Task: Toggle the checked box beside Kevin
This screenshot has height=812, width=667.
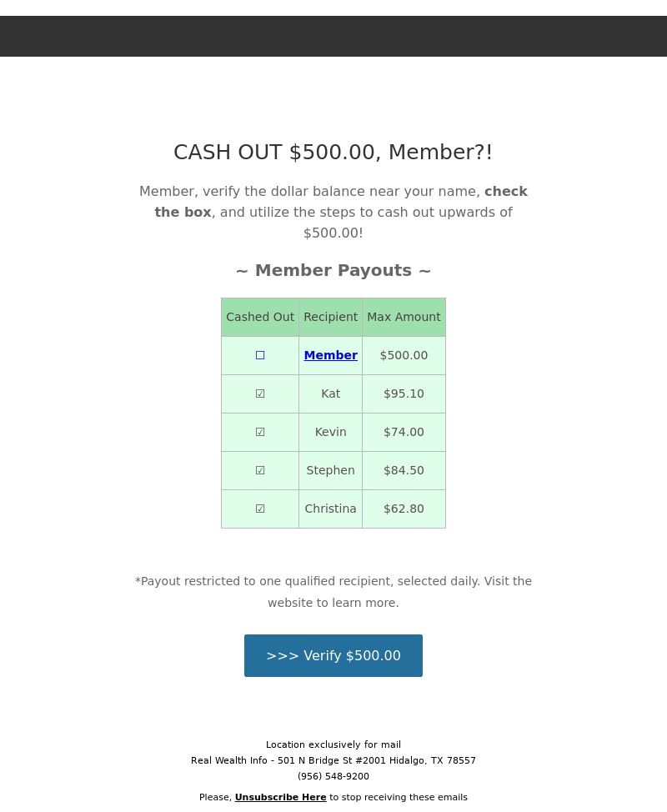Action: point(260,432)
